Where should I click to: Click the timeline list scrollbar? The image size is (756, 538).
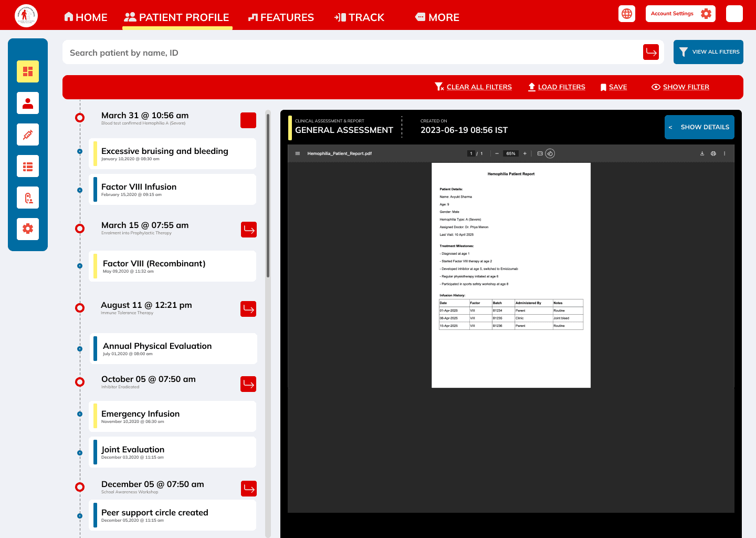click(x=268, y=195)
